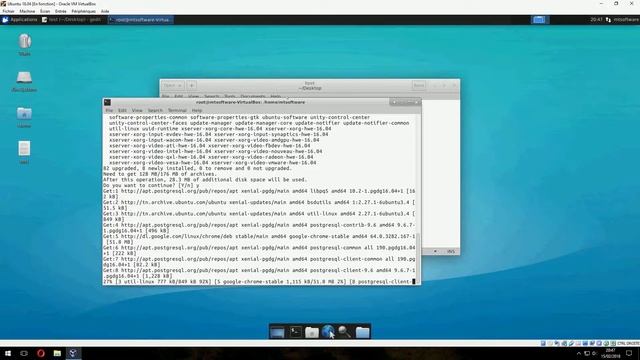Open the Xfce Applications menu
The width and height of the screenshot is (640, 360).
point(20,20)
